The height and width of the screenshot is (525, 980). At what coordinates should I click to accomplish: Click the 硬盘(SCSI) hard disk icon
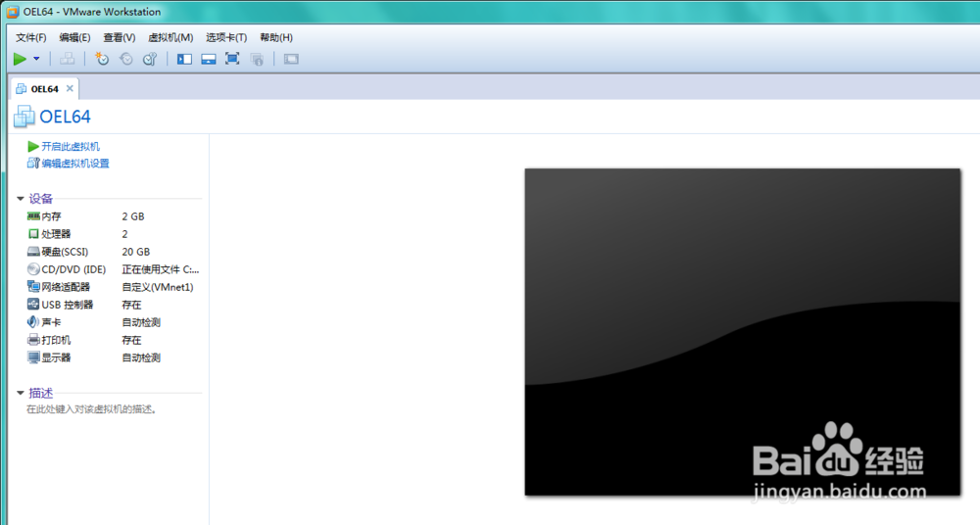(33, 252)
